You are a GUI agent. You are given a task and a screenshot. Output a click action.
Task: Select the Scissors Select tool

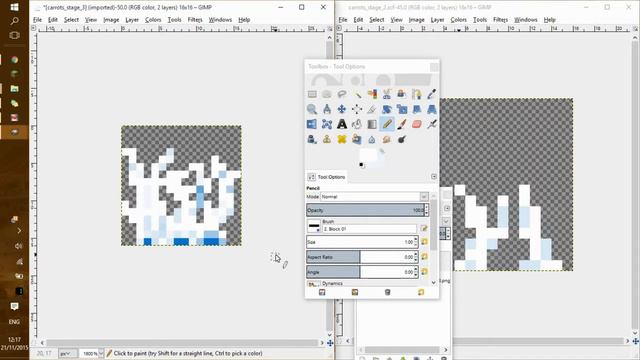[387, 94]
